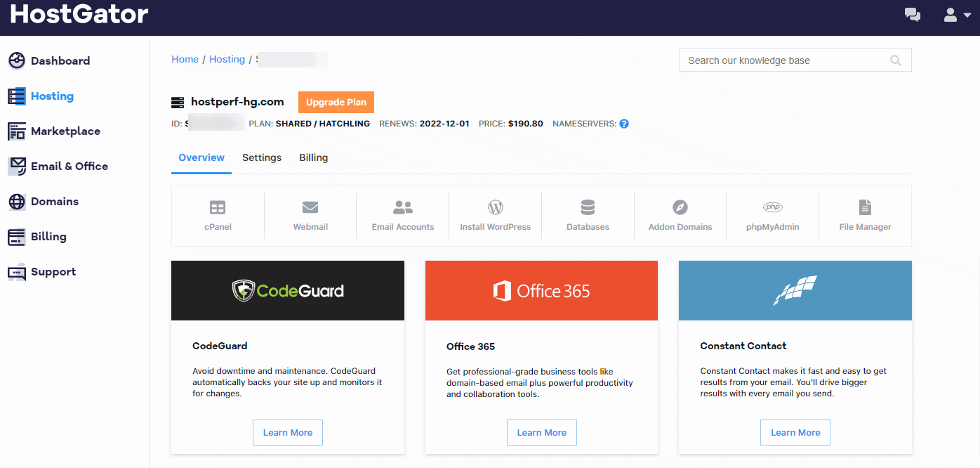Open the sidebar Billing label
980x468 pixels.
(x=48, y=237)
